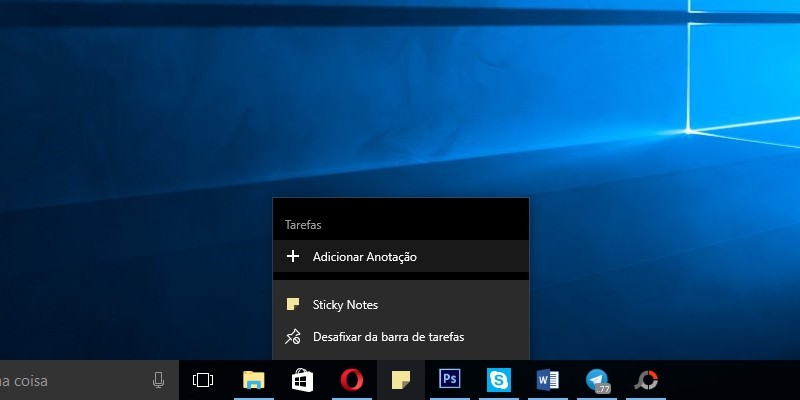Image resolution: width=800 pixels, height=400 pixels.
Task: Open the Task View button
Action: 203,380
